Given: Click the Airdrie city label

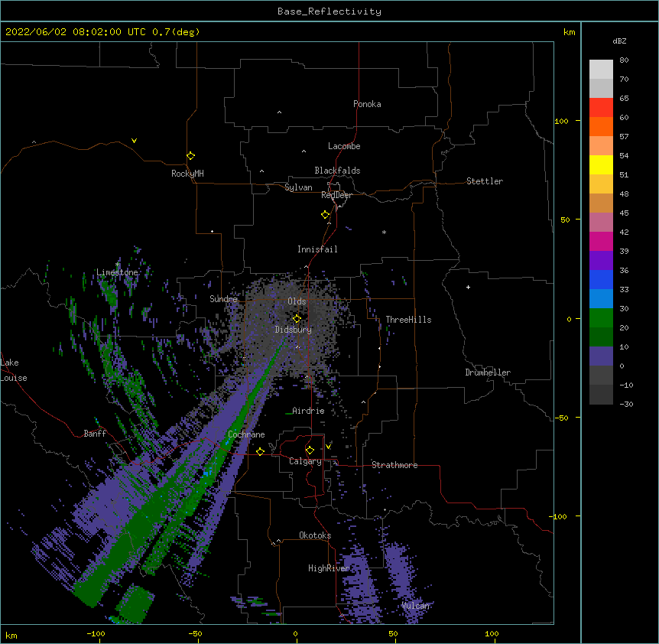Looking at the screenshot, I should pos(308,411).
